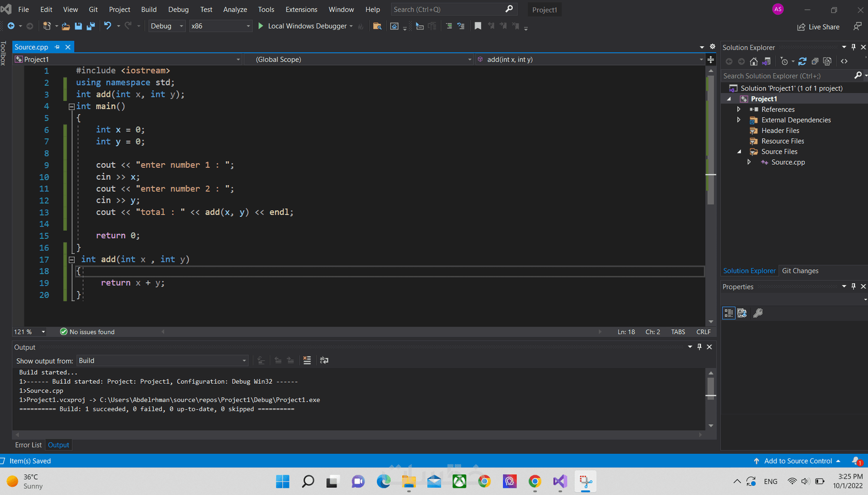Viewport: 868px width, 495px height.
Task: Click the Undo arrow icon
Action: (x=108, y=26)
